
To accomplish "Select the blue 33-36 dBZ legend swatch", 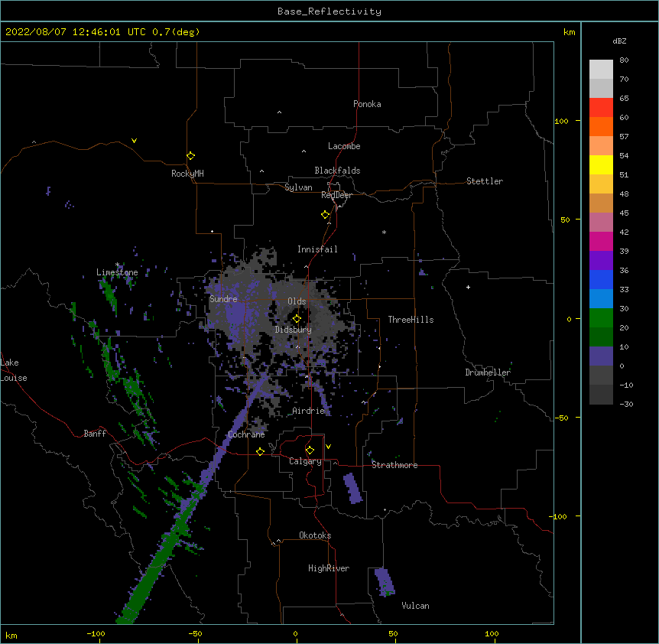I will pos(601,279).
